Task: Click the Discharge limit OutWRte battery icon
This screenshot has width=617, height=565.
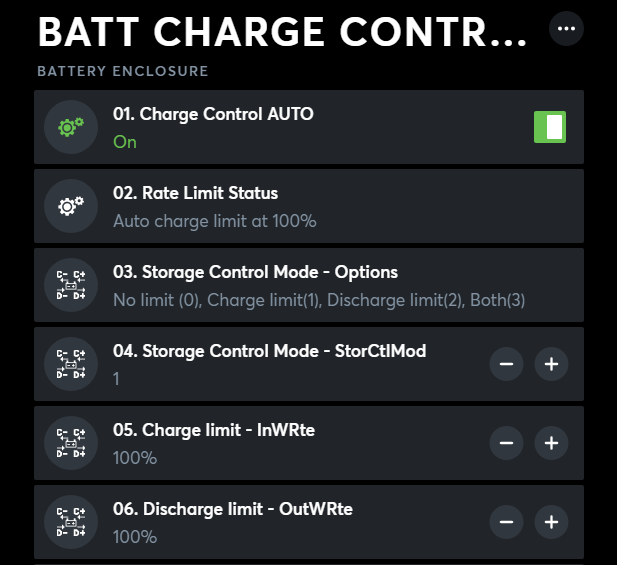Action: click(71, 522)
